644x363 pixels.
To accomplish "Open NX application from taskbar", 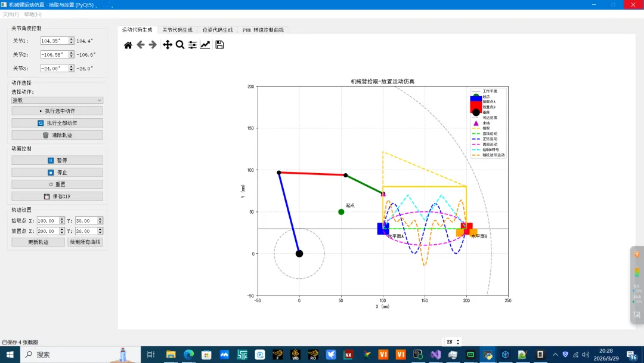I will click(x=348, y=355).
